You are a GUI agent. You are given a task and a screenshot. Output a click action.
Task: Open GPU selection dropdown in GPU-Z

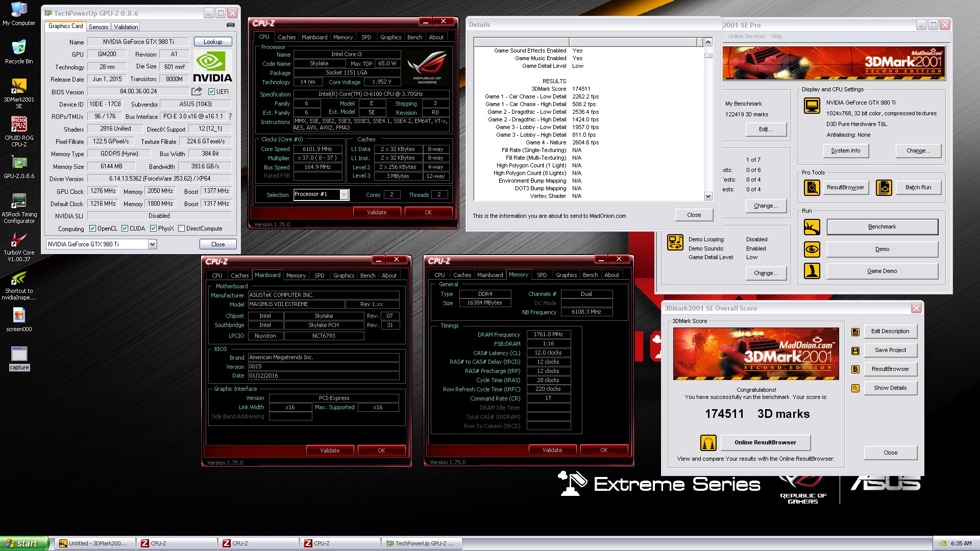[x=152, y=244]
